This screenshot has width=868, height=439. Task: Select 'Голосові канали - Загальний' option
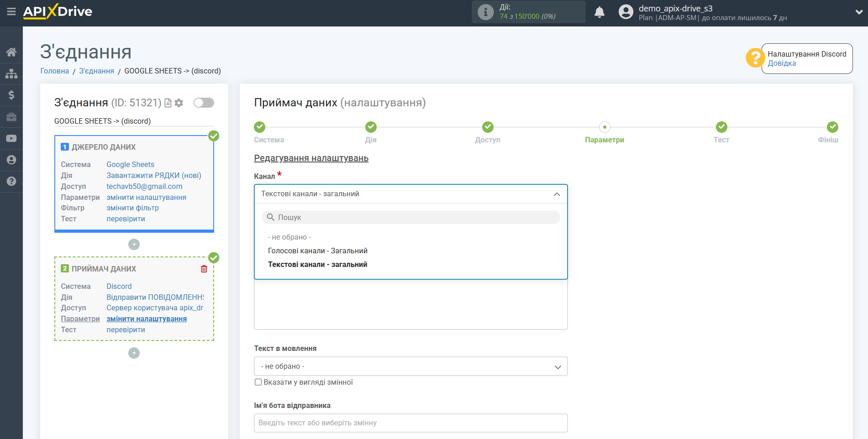[x=318, y=251]
